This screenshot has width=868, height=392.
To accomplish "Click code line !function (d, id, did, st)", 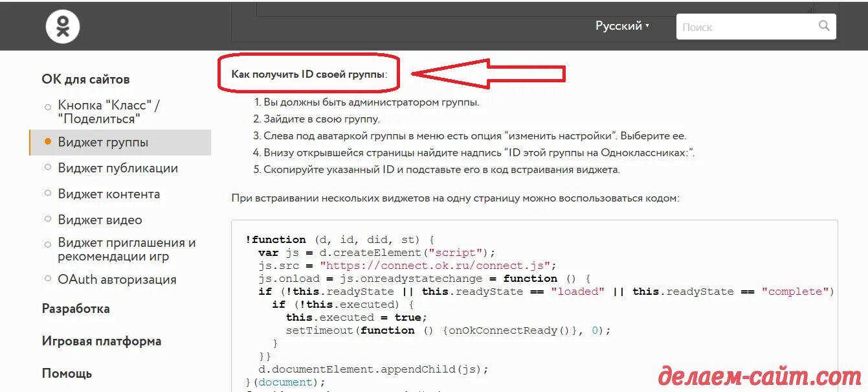I will 340,240.
